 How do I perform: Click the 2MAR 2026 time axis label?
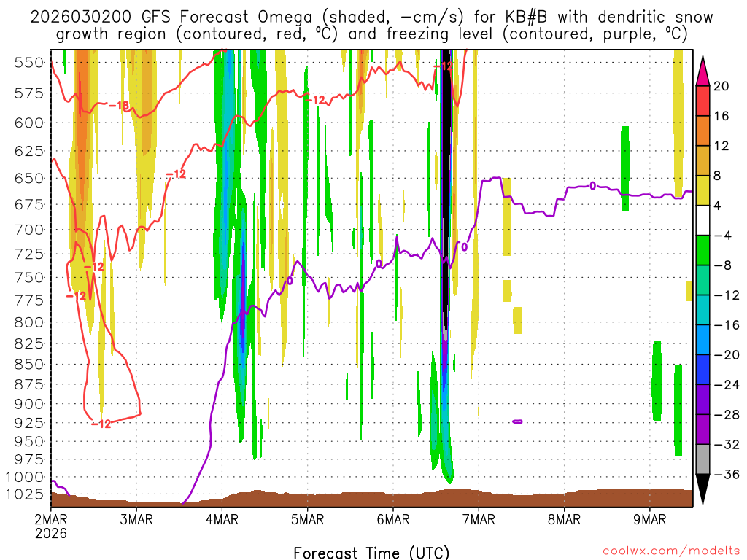click(x=51, y=526)
